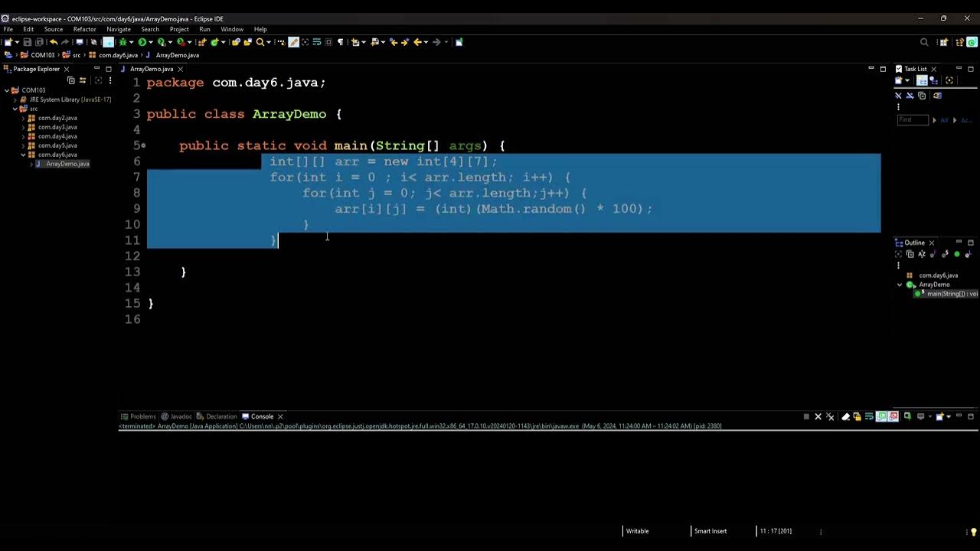This screenshot has width=980, height=551.
Task: Click the Sort AZ icon in Outline
Action: pyautogui.click(x=922, y=254)
